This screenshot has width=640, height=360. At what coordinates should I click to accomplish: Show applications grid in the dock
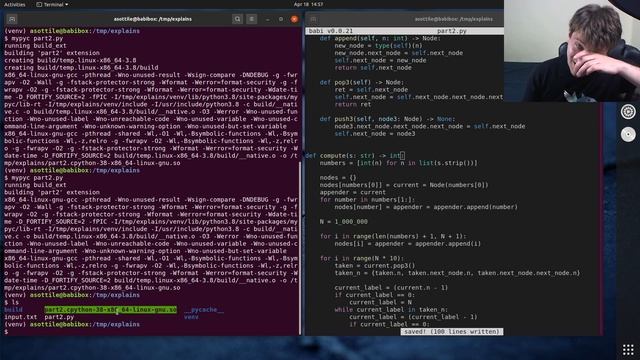[x=628, y=350]
